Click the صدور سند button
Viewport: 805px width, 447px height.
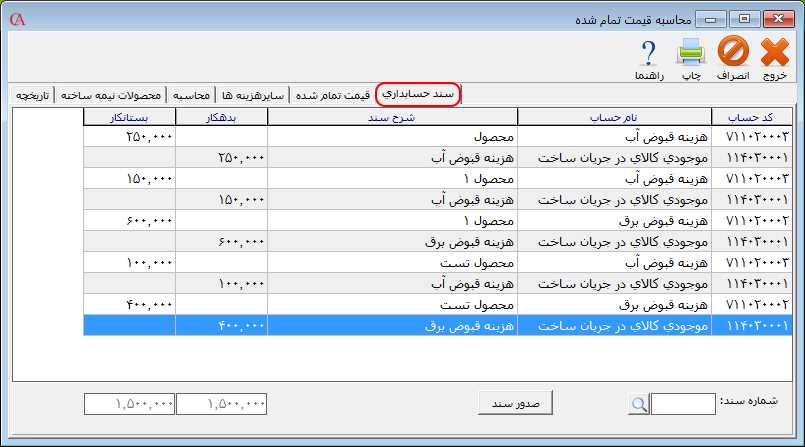point(515,403)
